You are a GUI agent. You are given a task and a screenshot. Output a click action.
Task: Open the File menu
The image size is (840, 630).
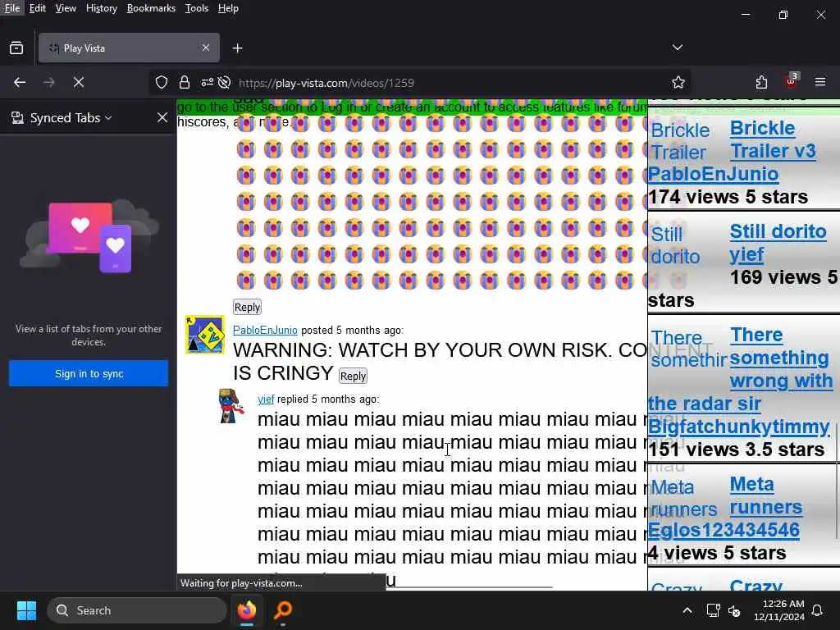[x=11, y=8]
